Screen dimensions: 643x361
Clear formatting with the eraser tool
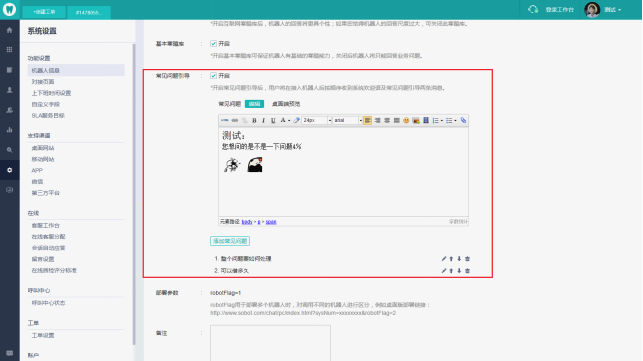pyautogui.click(x=296, y=120)
